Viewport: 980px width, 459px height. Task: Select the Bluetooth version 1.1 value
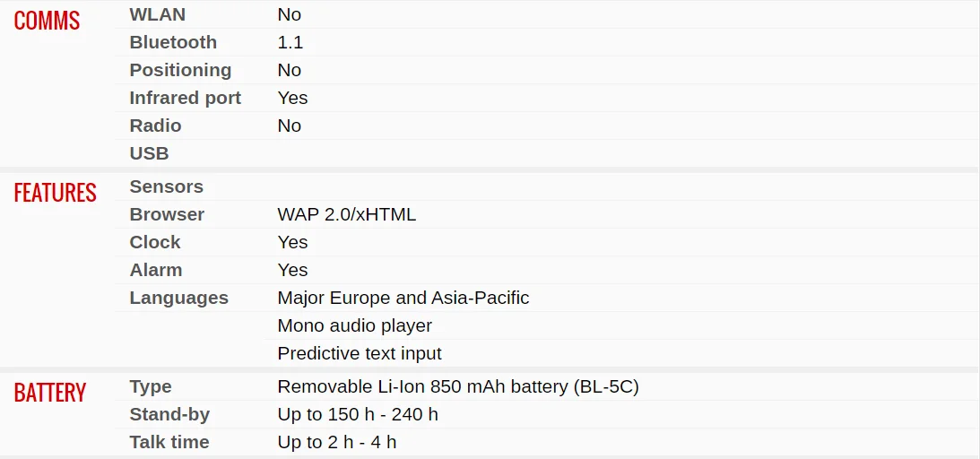click(x=290, y=42)
